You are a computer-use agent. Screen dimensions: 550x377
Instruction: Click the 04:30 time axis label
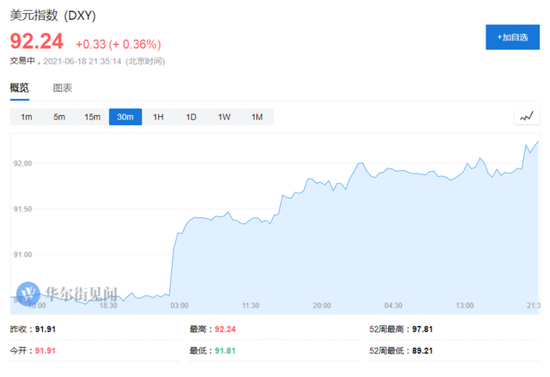coord(393,305)
